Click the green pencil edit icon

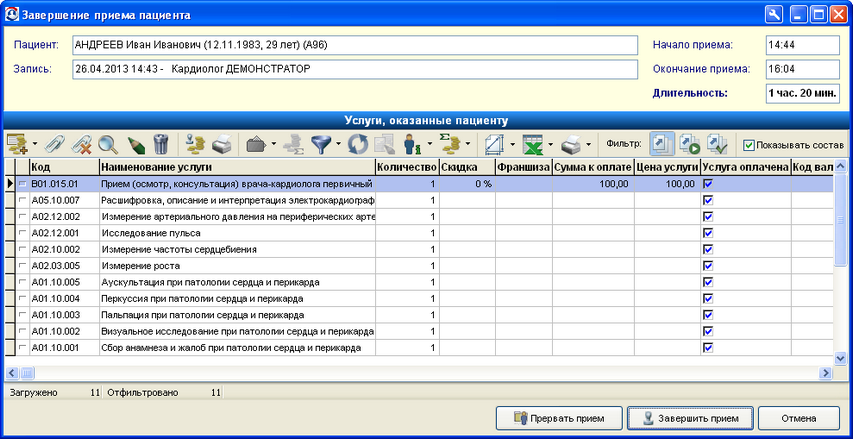tap(135, 145)
